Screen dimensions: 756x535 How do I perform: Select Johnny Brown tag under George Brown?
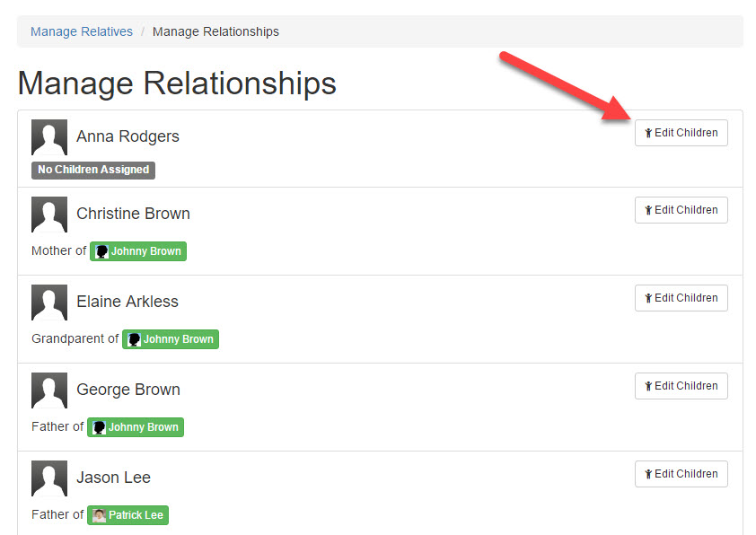click(136, 427)
